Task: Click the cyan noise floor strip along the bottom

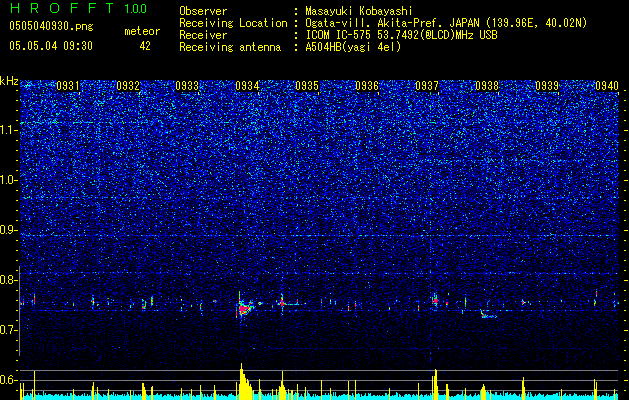Action: (321, 396)
